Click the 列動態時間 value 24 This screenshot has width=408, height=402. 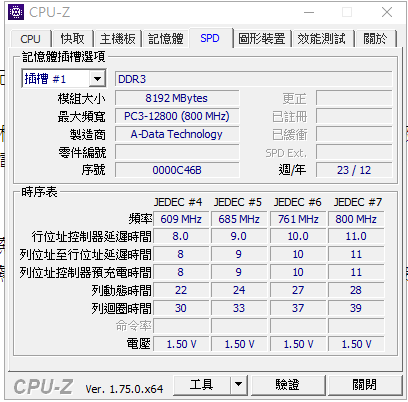point(239,290)
